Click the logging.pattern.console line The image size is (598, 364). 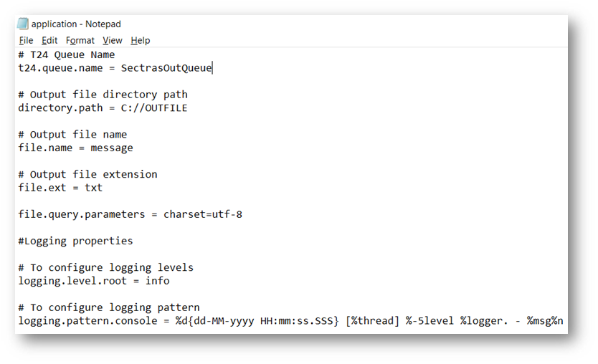(290, 320)
